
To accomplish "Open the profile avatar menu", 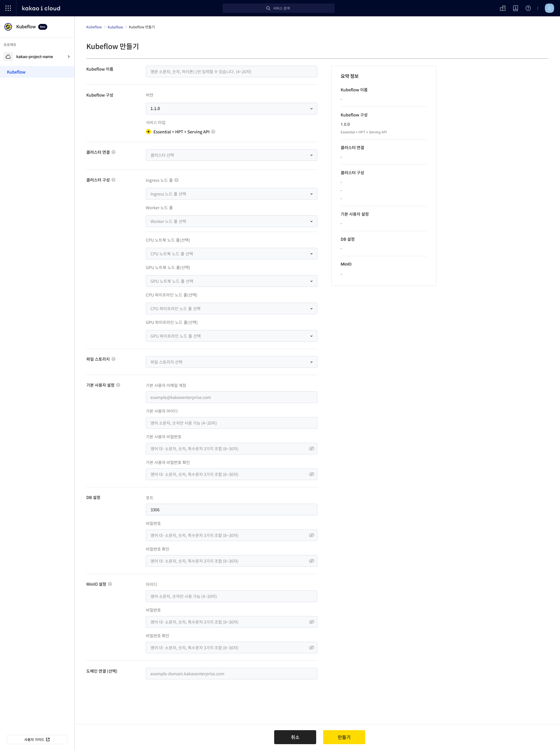I will point(549,8).
